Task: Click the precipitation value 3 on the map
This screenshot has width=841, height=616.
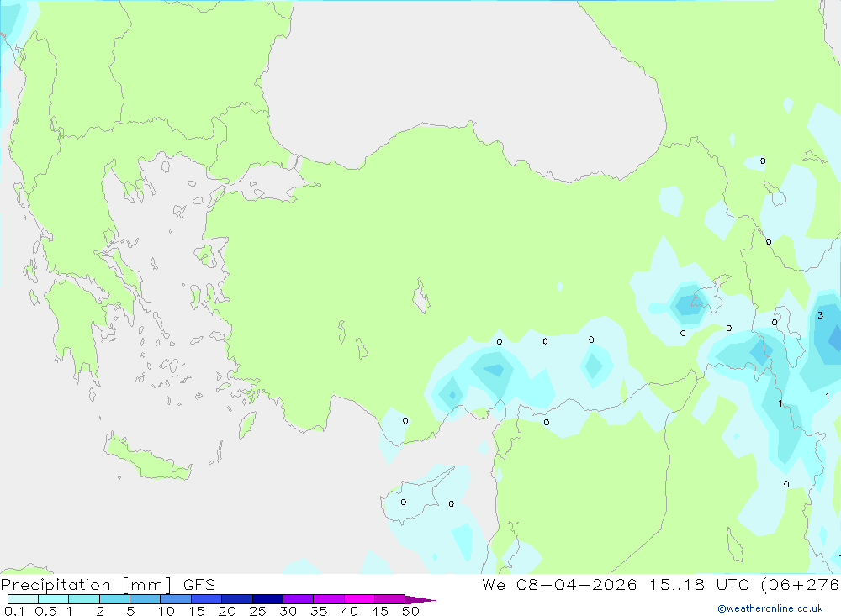Action: coord(820,315)
